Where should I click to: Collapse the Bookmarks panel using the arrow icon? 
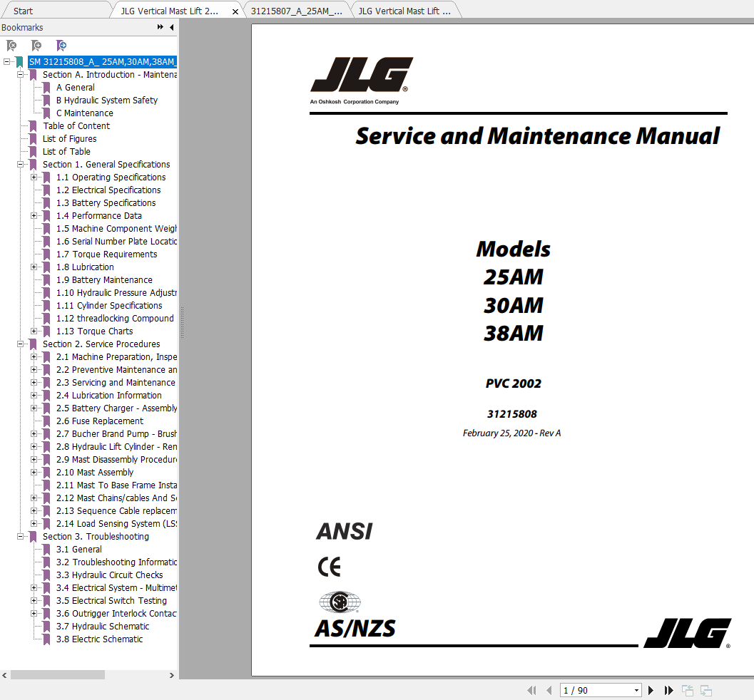tap(172, 27)
